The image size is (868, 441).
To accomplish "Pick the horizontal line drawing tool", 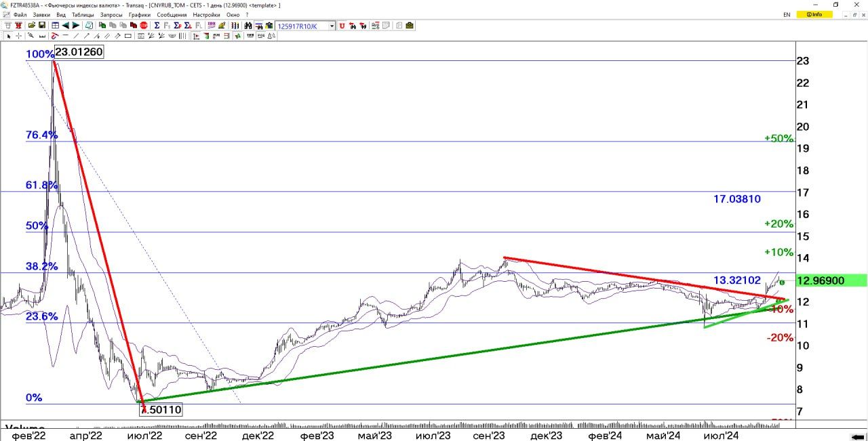I will tap(65, 35).
